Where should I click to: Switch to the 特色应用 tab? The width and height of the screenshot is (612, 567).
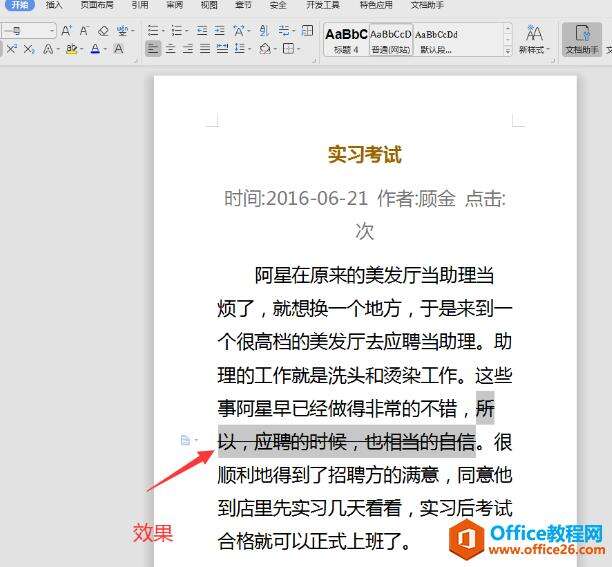coord(376,5)
